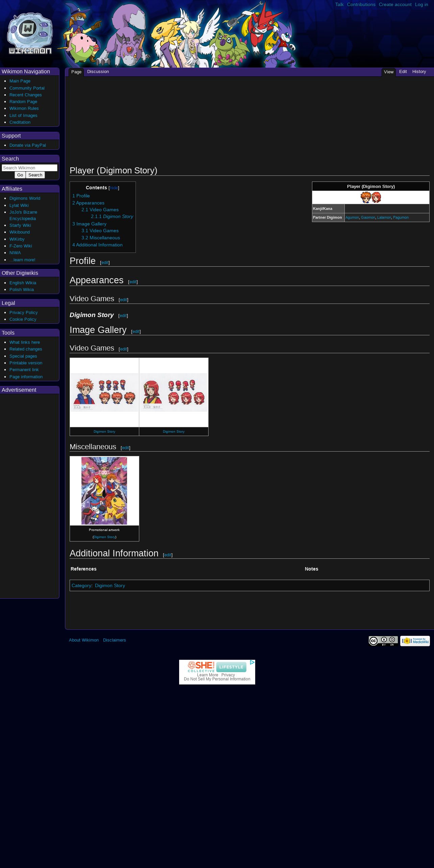Open Community Portal

[27, 88]
